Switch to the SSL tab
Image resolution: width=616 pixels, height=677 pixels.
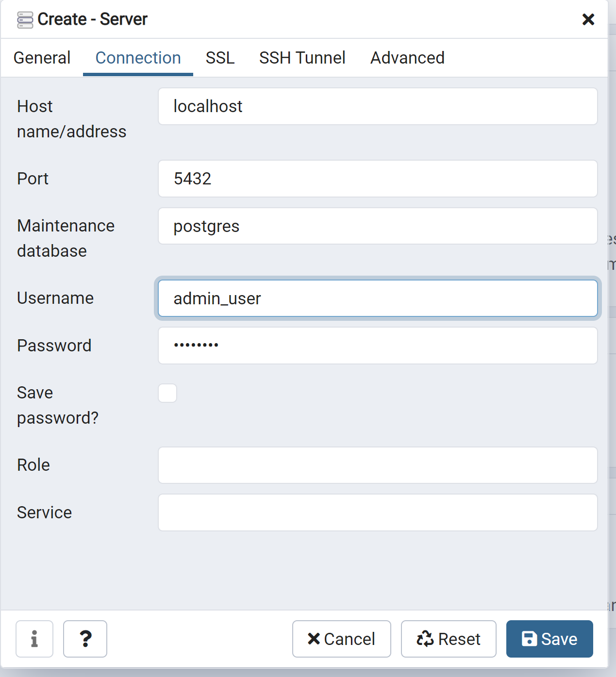[x=220, y=58]
